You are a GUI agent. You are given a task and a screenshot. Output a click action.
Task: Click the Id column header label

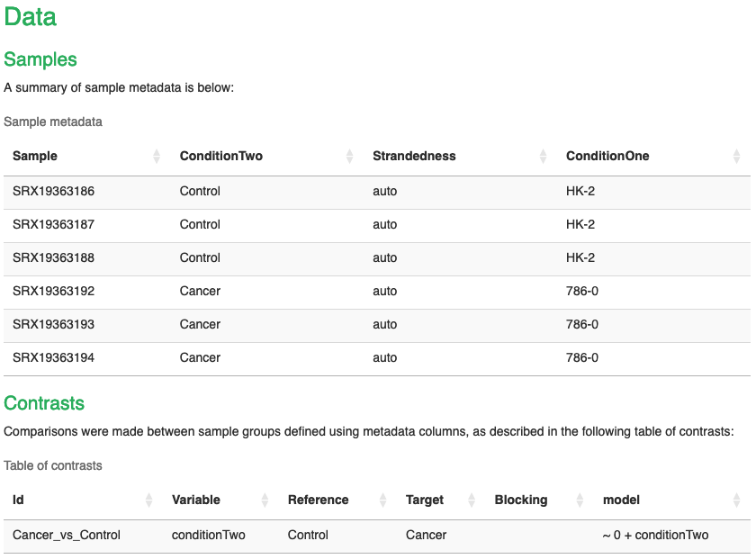coord(18,500)
